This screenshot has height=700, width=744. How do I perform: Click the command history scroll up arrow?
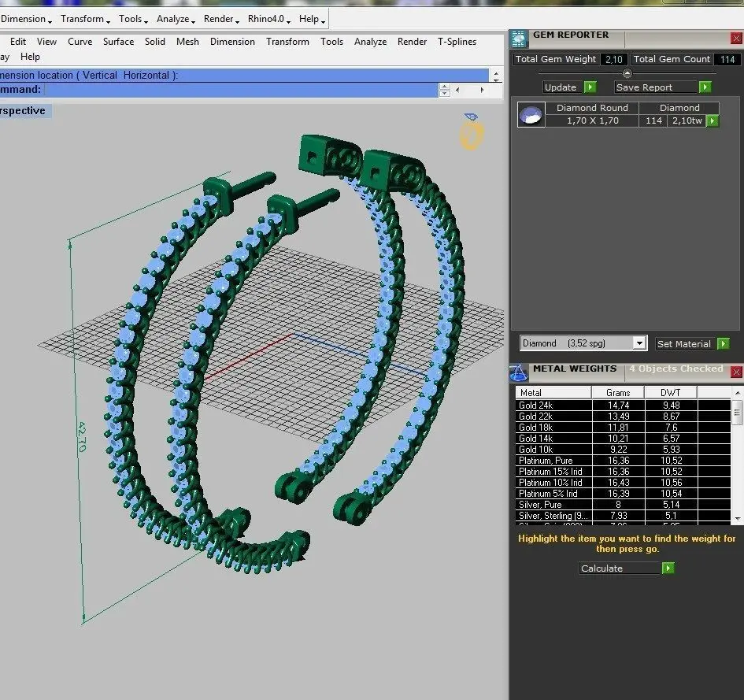point(496,73)
